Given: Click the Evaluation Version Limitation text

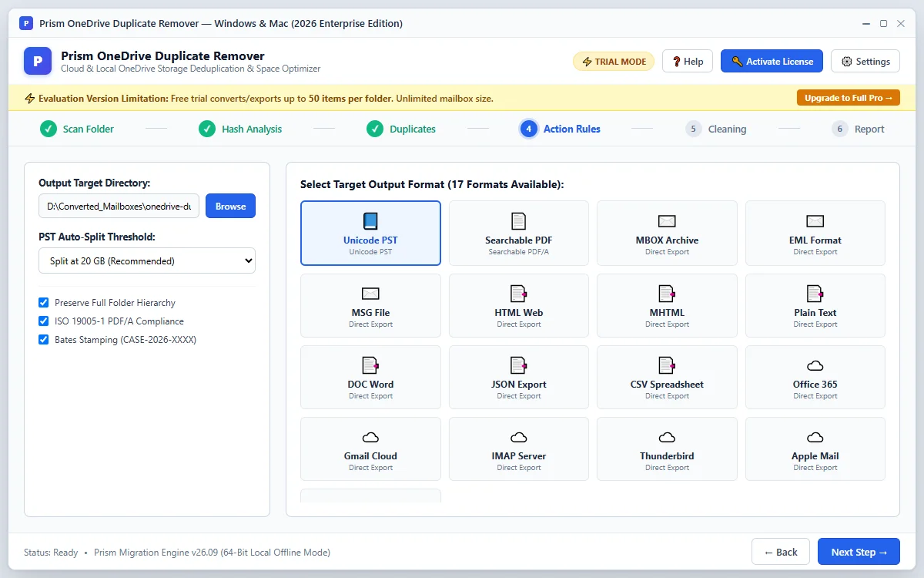Looking at the screenshot, I should pos(103,99).
